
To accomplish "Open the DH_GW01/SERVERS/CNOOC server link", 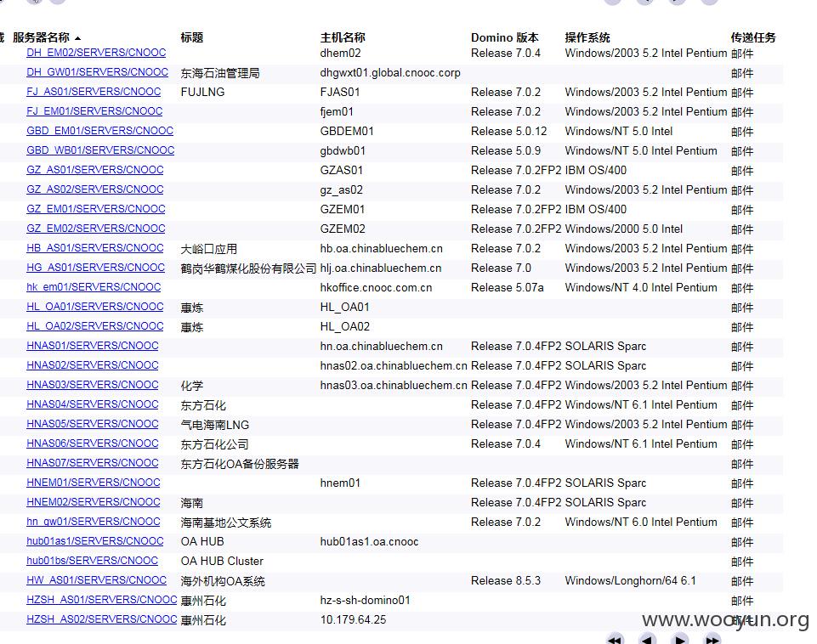I will [x=98, y=72].
